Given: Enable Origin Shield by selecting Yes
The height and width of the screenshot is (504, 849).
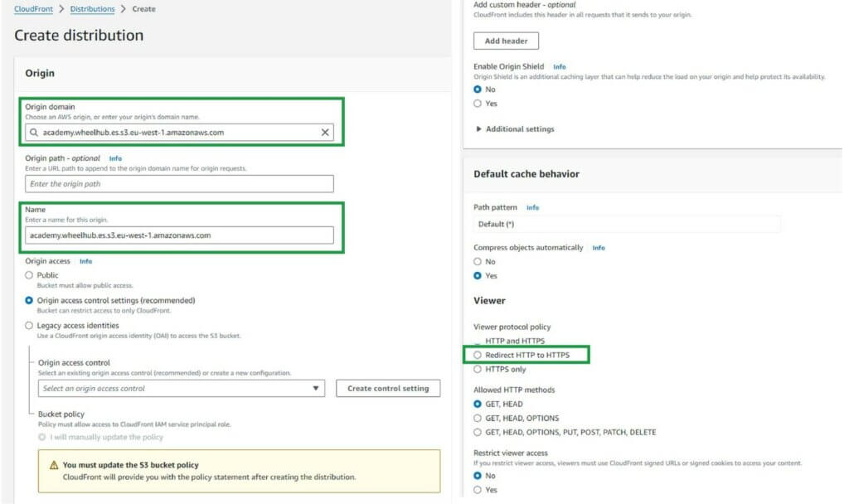Looking at the screenshot, I should [478, 104].
